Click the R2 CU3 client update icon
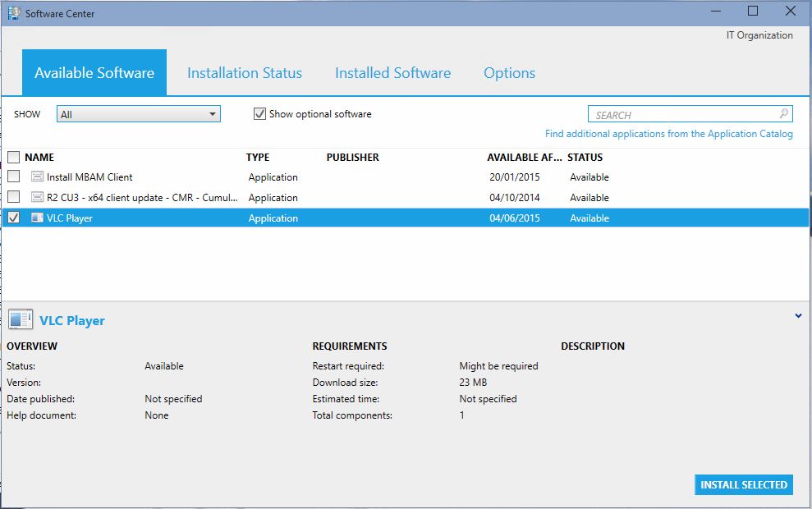The height and width of the screenshot is (509, 812). [x=37, y=197]
